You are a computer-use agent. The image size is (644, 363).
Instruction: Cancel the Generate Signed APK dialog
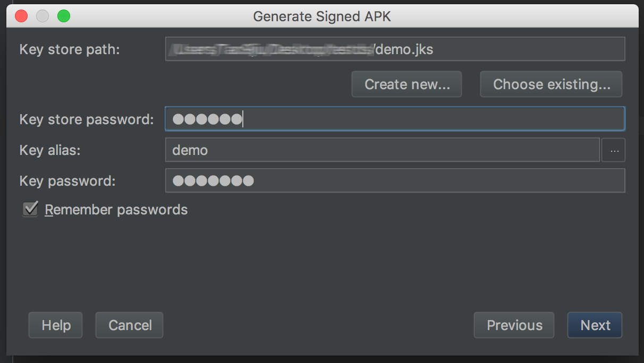[x=130, y=325]
